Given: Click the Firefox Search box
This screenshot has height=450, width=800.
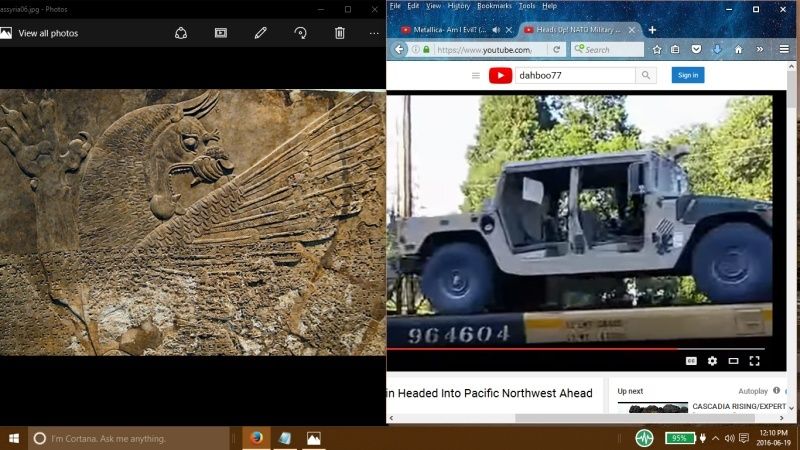Looking at the screenshot, I should coord(607,49).
